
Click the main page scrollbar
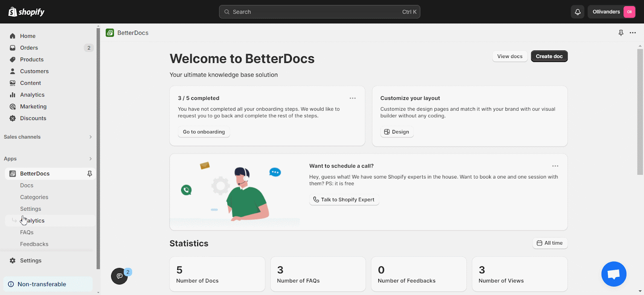pyautogui.click(x=640, y=112)
